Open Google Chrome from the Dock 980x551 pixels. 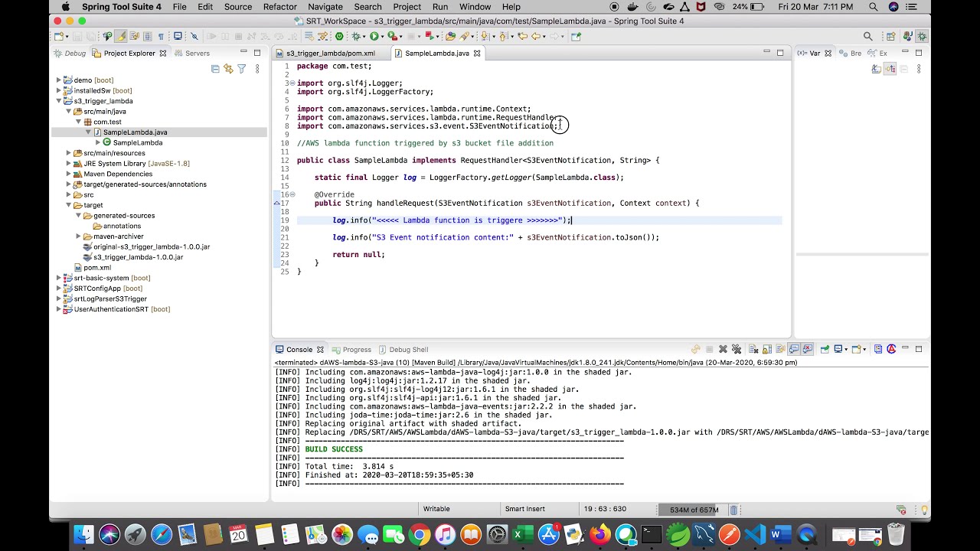(x=419, y=534)
